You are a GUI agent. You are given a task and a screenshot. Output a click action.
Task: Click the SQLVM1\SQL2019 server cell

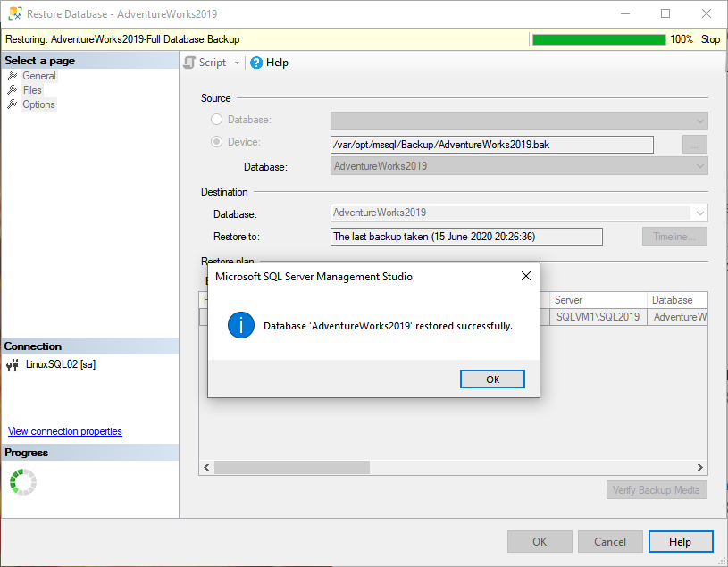pos(598,317)
